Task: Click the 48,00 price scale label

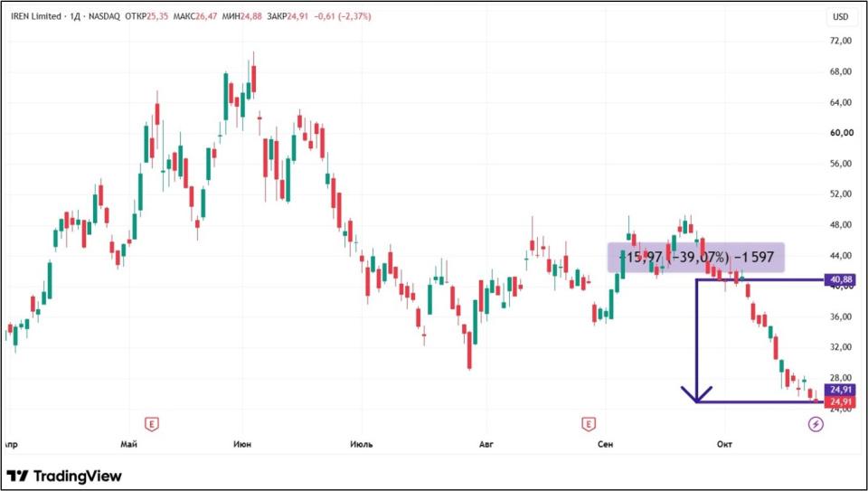Action: [x=840, y=225]
